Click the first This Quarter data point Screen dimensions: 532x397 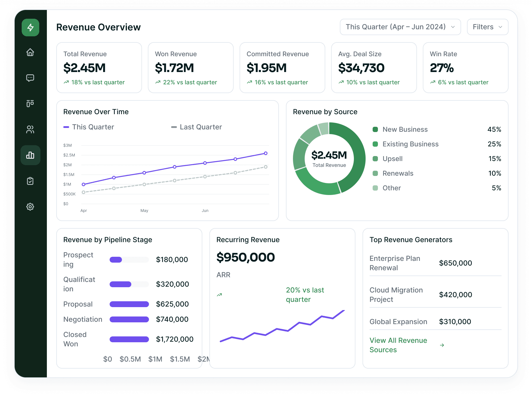[83, 184]
